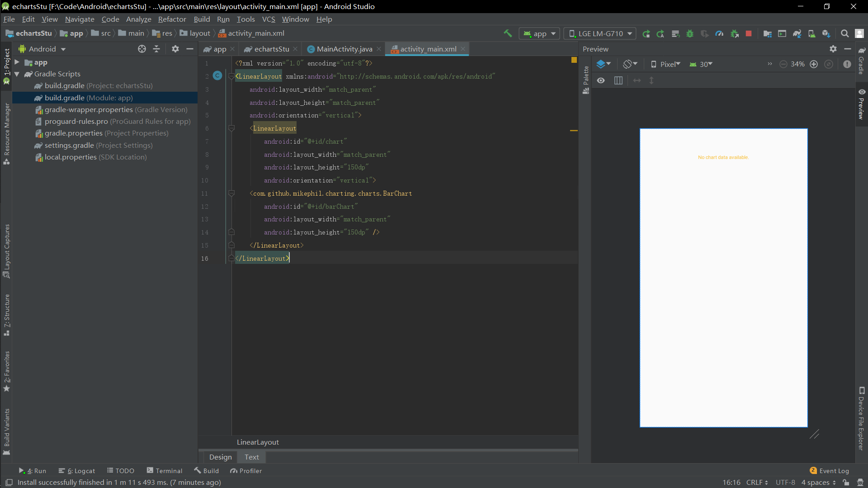Toggle view options eye icon in Preview

(601, 80)
